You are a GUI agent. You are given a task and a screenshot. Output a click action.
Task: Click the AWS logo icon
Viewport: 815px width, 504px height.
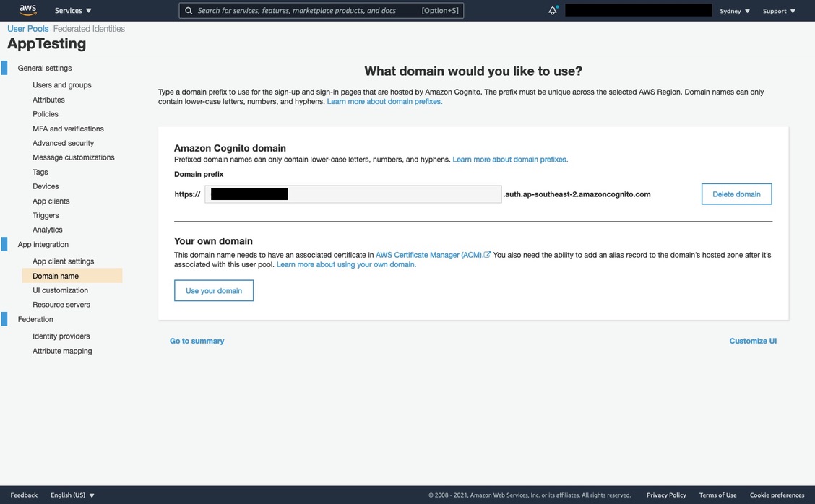point(28,10)
